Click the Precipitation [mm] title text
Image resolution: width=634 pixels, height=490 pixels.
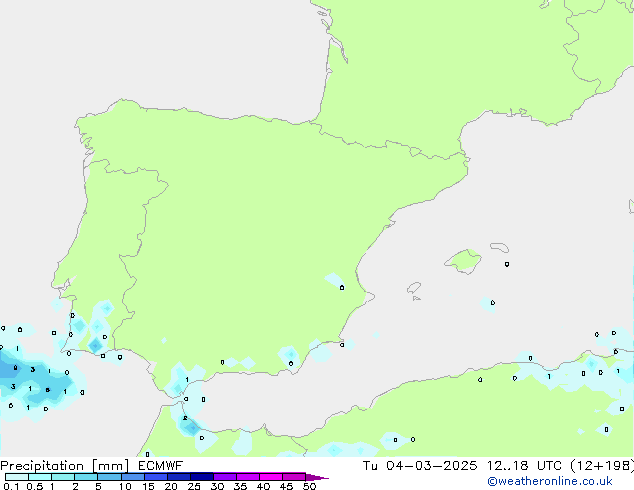pos(63,466)
